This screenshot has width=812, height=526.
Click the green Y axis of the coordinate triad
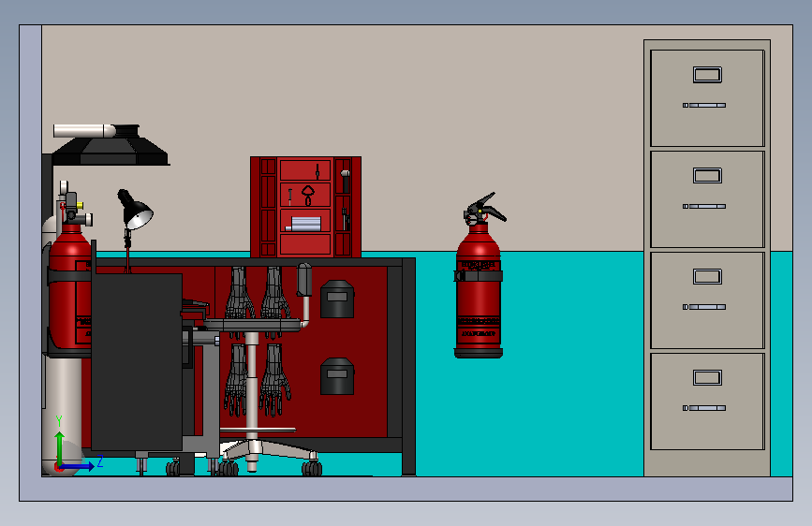click(60, 447)
